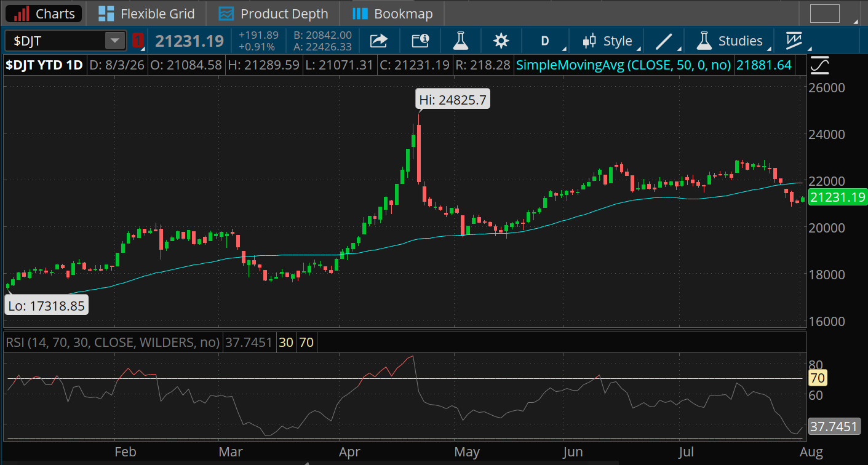The height and width of the screenshot is (465, 868).
Task: Click the SimpleMovingAvg (CLOSE, 50, 0, no) study label
Action: coord(624,65)
